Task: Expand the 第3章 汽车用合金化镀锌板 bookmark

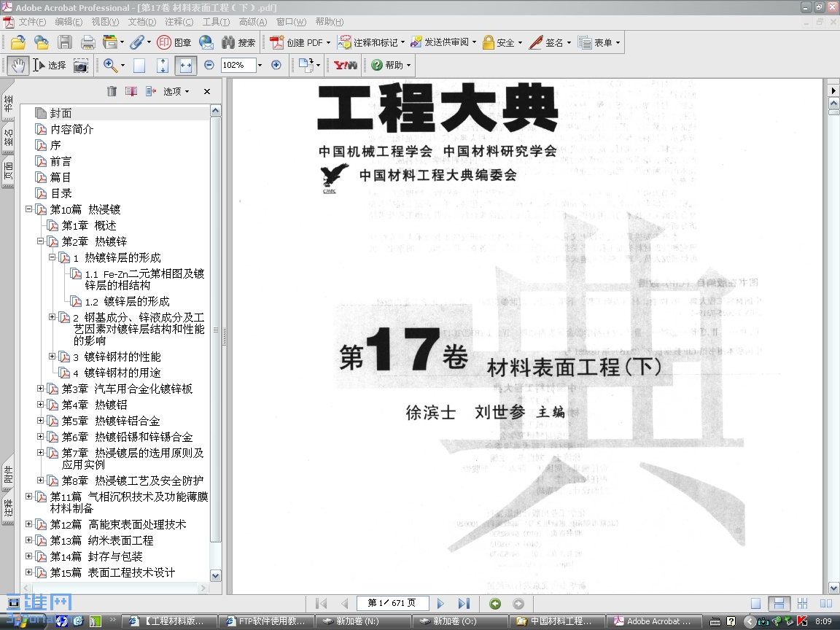Action: (40, 389)
